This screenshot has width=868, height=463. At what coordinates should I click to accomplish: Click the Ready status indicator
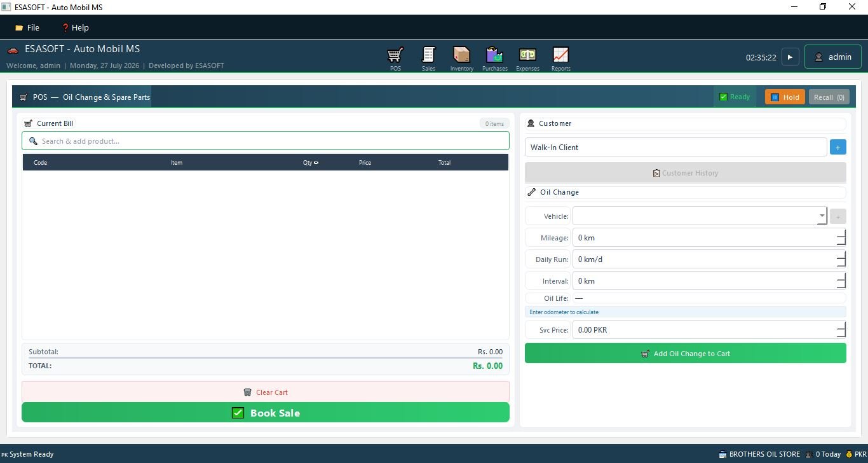[735, 97]
